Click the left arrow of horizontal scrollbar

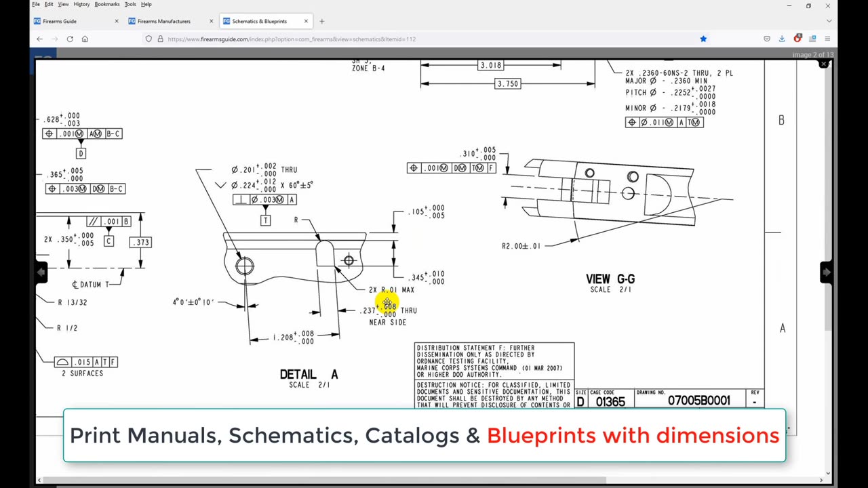(x=39, y=481)
